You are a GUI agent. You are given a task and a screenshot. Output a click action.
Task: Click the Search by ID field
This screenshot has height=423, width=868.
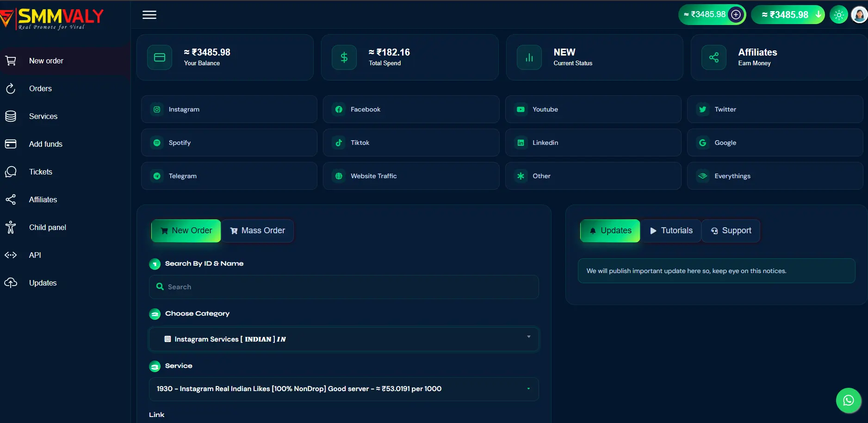(x=344, y=287)
